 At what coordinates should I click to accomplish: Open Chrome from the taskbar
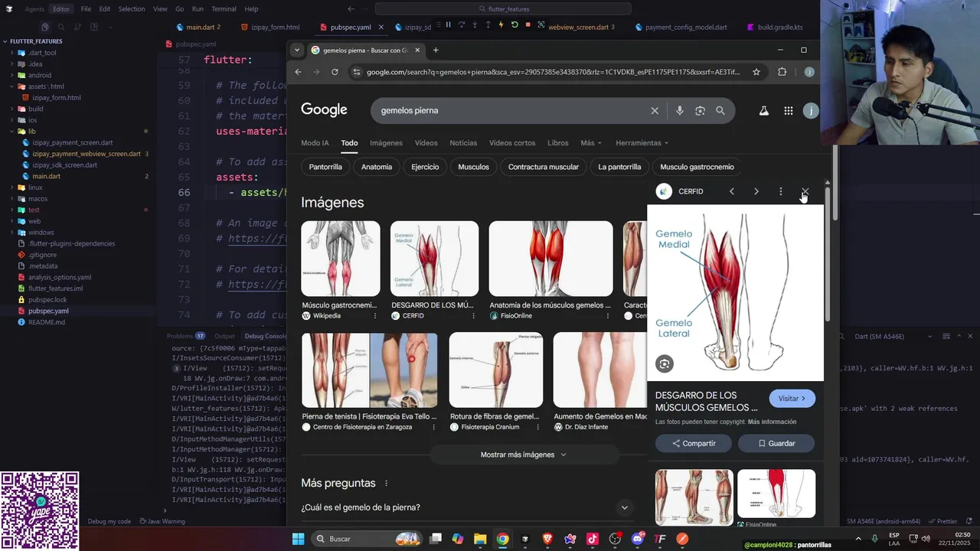tap(502, 539)
